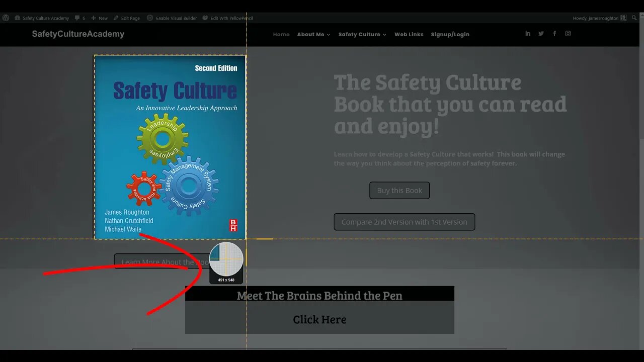Add New content from admin bar
The image size is (644, 362).
pyautogui.click(x=100, y=18)
